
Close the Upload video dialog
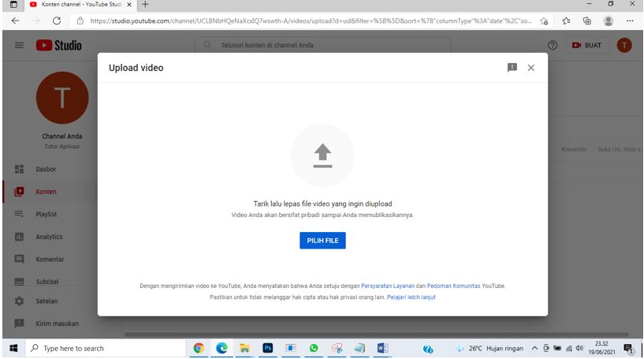tap(530, 68)
